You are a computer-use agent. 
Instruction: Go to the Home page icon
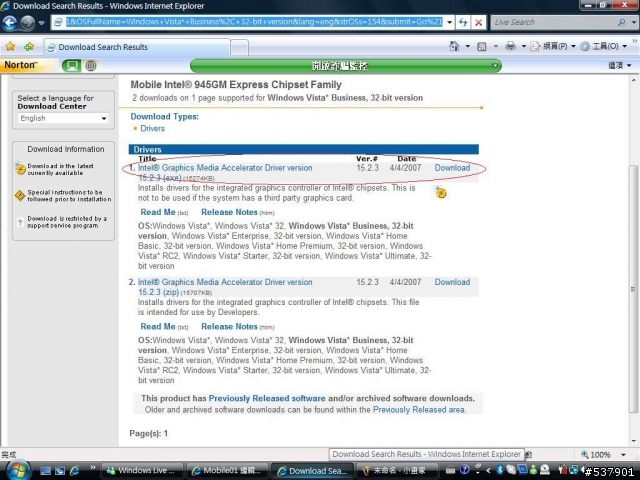click(454, 46)
